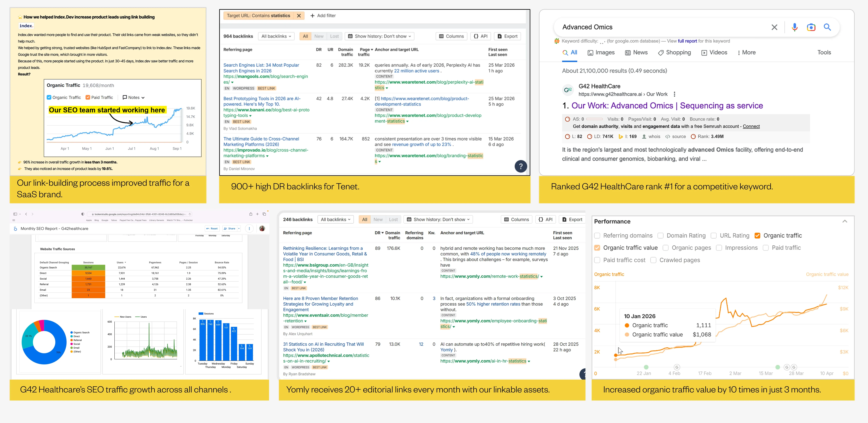The height and width of the screenshot is (423, 868).
Task: Open the Safari favorites grid icon
Action: [x=14, y=220]
